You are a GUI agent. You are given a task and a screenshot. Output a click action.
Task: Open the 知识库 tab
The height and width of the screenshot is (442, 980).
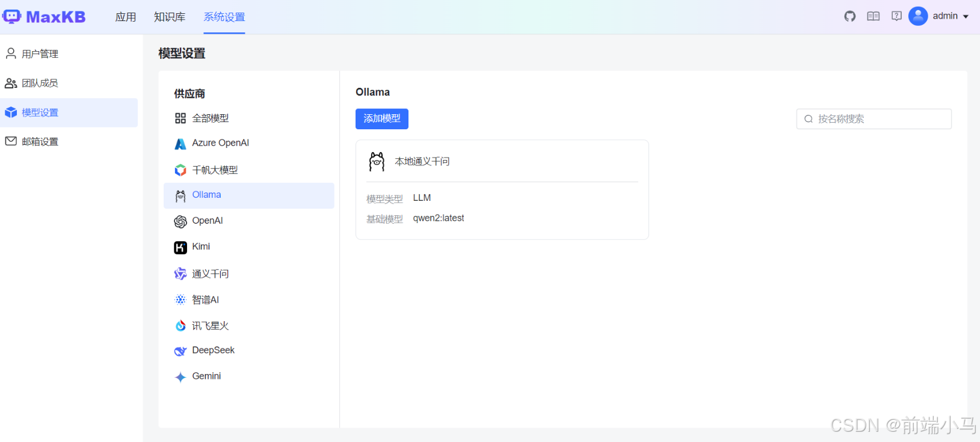[x=170, y=17]
